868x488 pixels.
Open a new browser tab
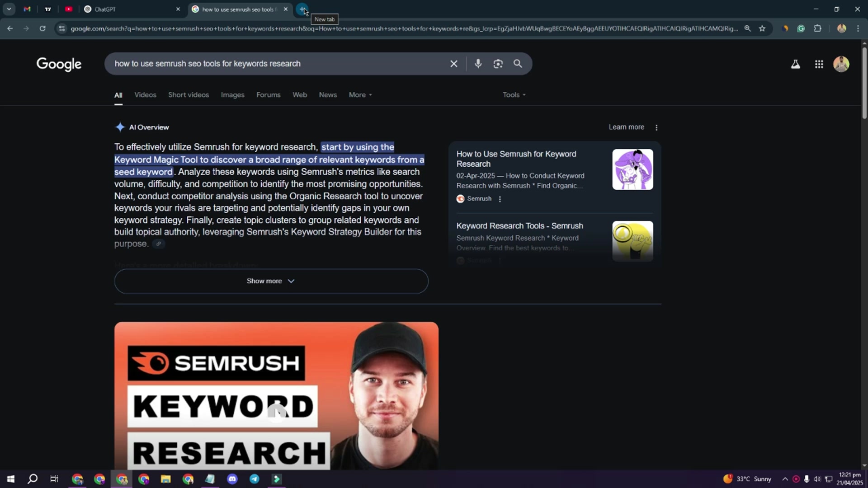[x=302, y=9]
